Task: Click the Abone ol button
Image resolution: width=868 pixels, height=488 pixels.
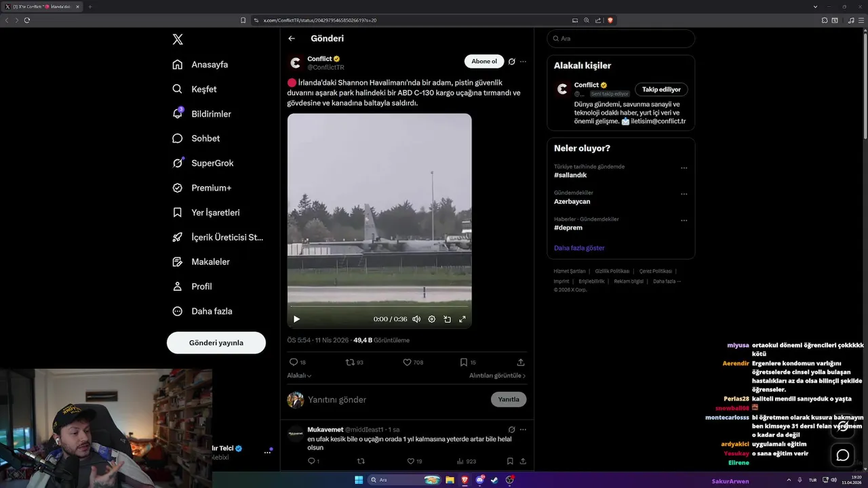Action: click(x=484, y=62)
